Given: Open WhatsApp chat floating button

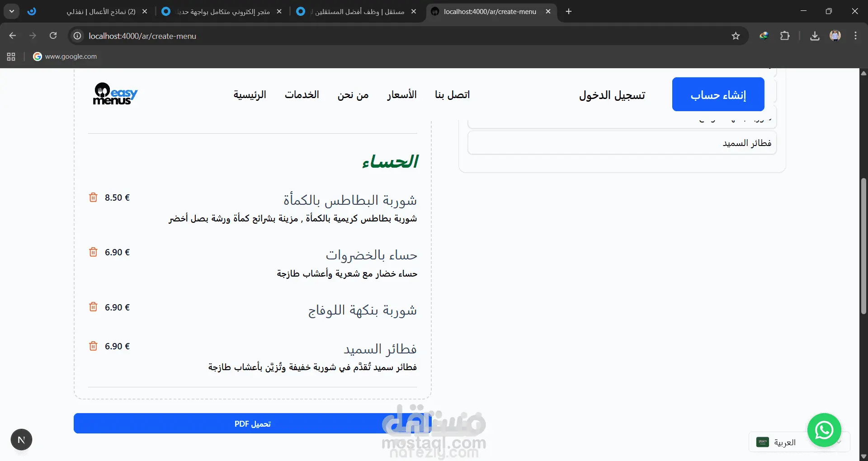Looking at the screenshot, I should point(824,430).
